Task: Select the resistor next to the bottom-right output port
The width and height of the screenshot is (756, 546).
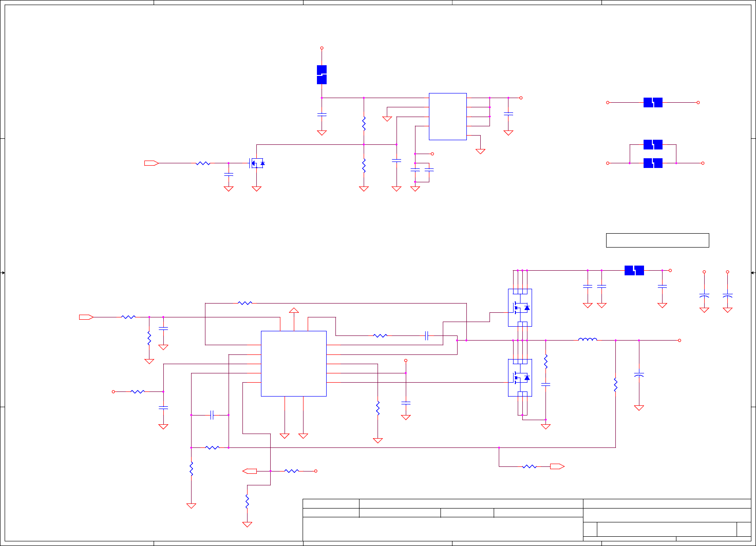Action: tap(529, 466)
